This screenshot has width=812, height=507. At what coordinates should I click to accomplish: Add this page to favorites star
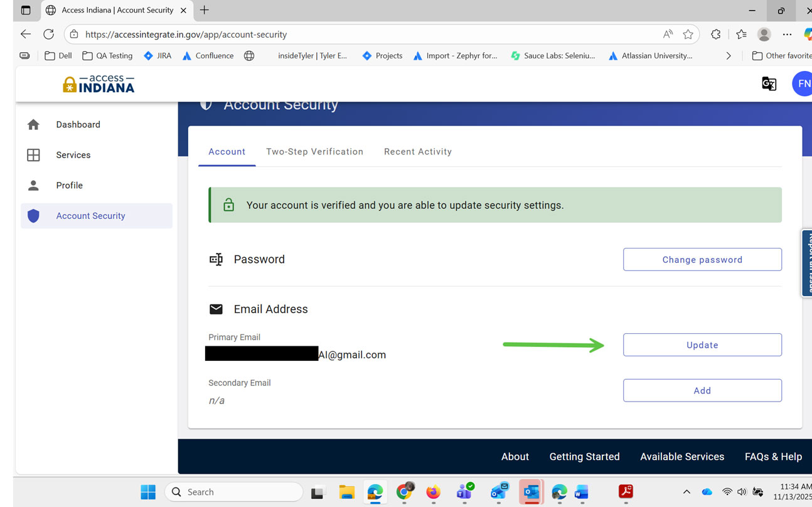pos(688,35)
